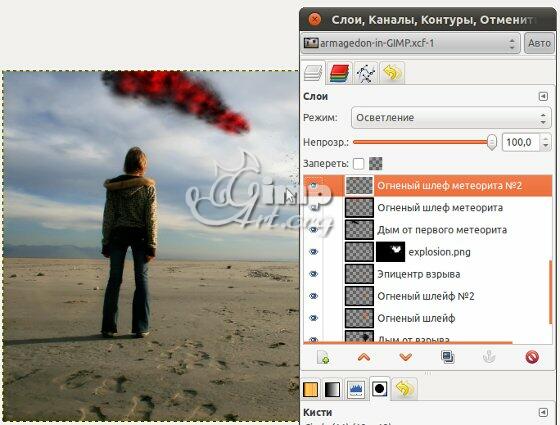The image size is (560, 425).
Task: Toggle lock pixels checkbox
Action: pos(358,164)
